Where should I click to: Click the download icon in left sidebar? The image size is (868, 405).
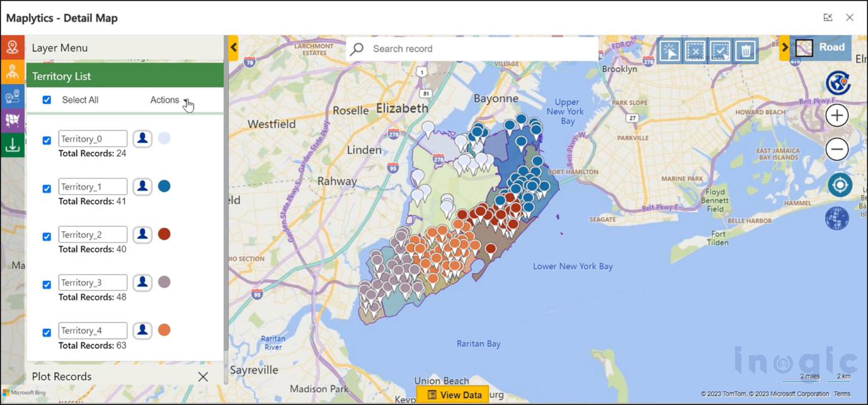tap(13, 145)
